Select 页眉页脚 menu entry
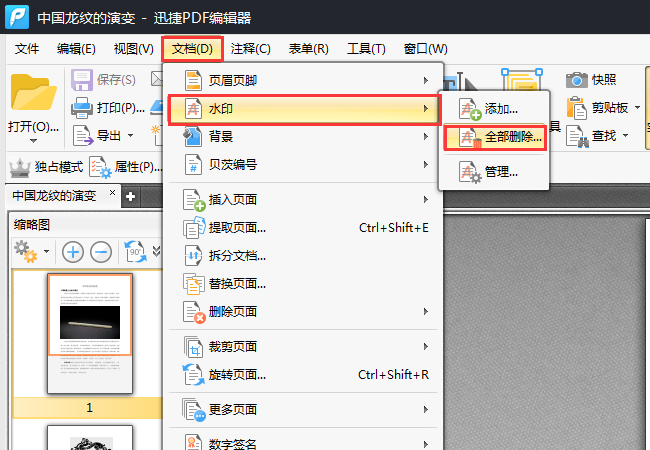Screen dimensions: 650x450 (x=304, y=80)
